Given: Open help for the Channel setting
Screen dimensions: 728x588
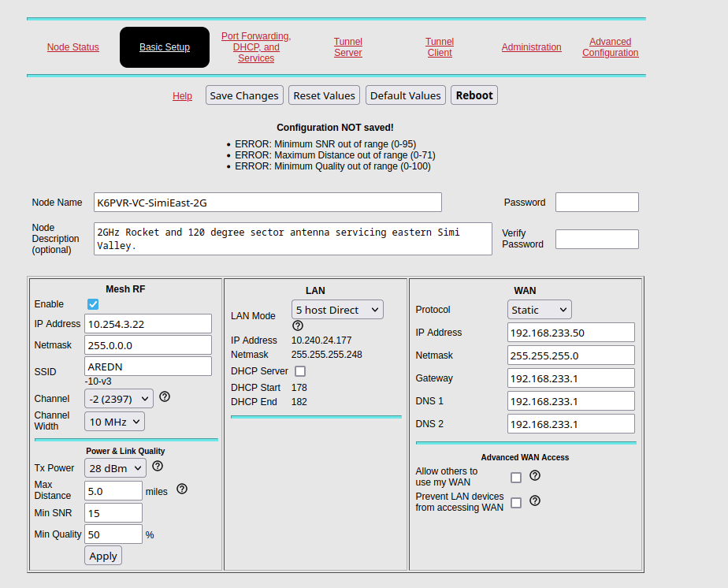Looking at the screenshot, I should 164,397.
